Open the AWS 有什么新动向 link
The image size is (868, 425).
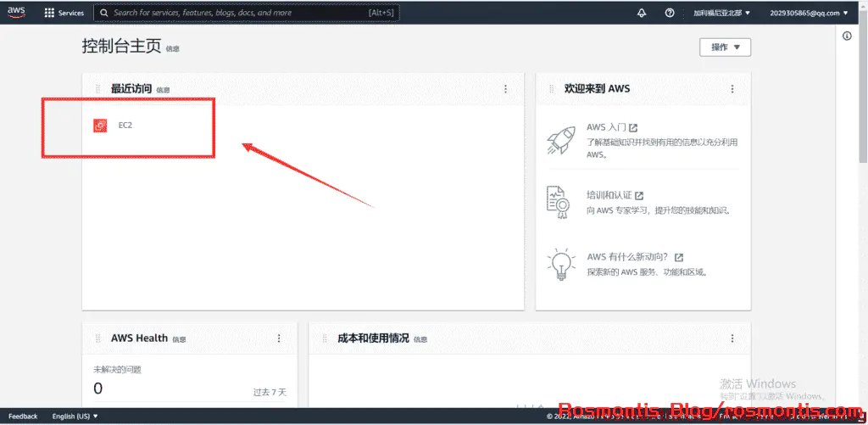coord(630,257)
